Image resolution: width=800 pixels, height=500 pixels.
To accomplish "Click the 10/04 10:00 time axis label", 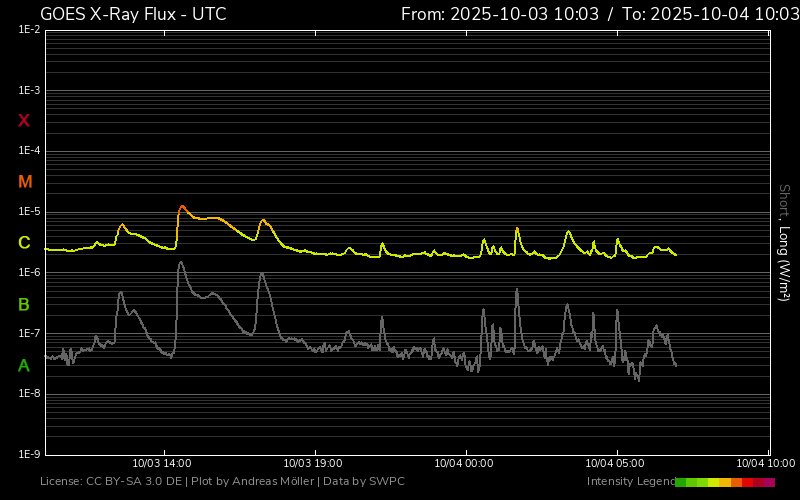I will 765,463.
